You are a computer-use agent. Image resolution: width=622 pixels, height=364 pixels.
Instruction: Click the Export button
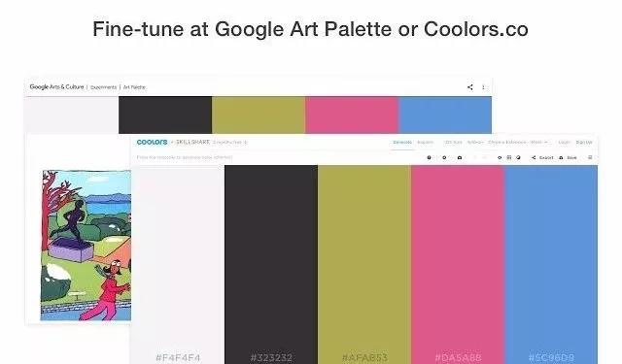coord(542,157)
